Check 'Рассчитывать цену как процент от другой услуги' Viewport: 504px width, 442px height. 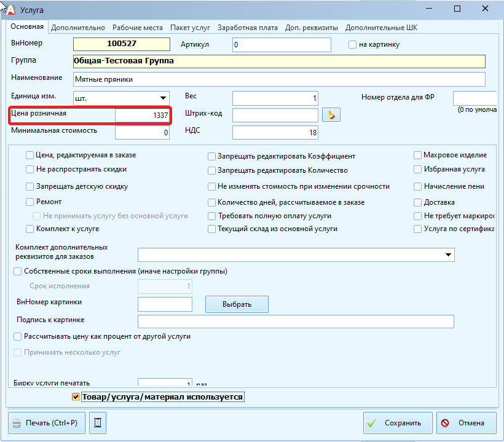pyautogui.click(x=17, y=336)
